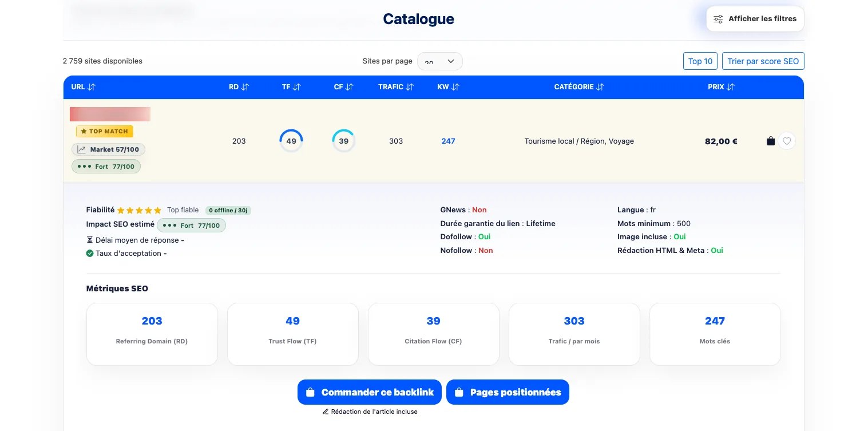The width and height of the screenshot is (868, 431).
Task: Click 'Langue : fr' text
Action: pyautogui.click(x=636, y=210)
